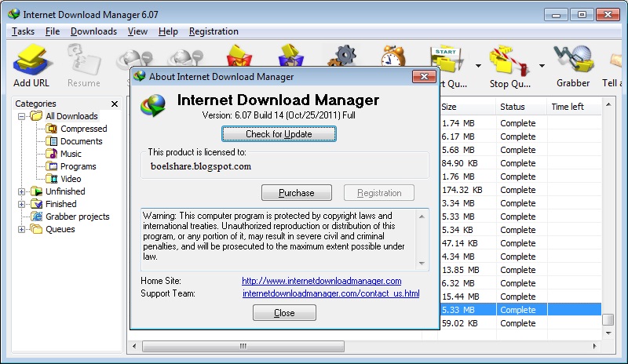Open the Home Site internetdownloadmanager.com link
The height and width of the screenshot is (364, 628).
[322, 281]
